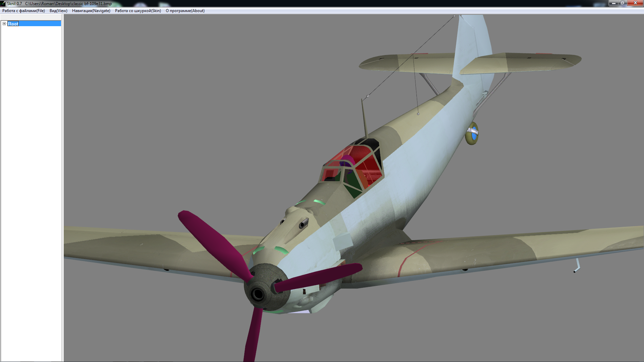Open the О программе (About) menu
The image size is (644, 362).
[185, 11]
